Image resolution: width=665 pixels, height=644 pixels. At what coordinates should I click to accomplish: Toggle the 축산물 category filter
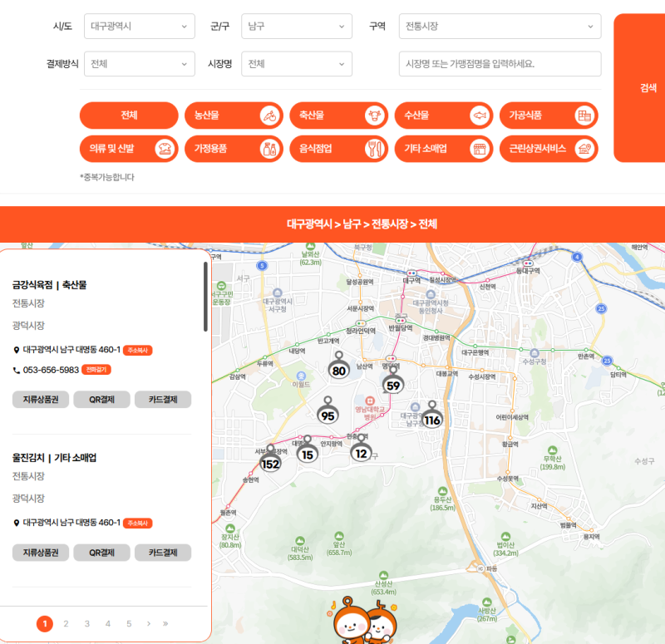coord(338,116)
